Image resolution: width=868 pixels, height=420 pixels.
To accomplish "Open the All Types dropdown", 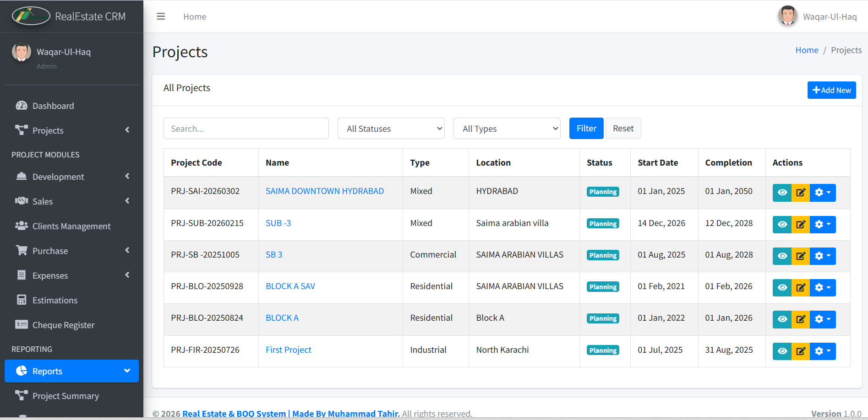I will 507,129.
